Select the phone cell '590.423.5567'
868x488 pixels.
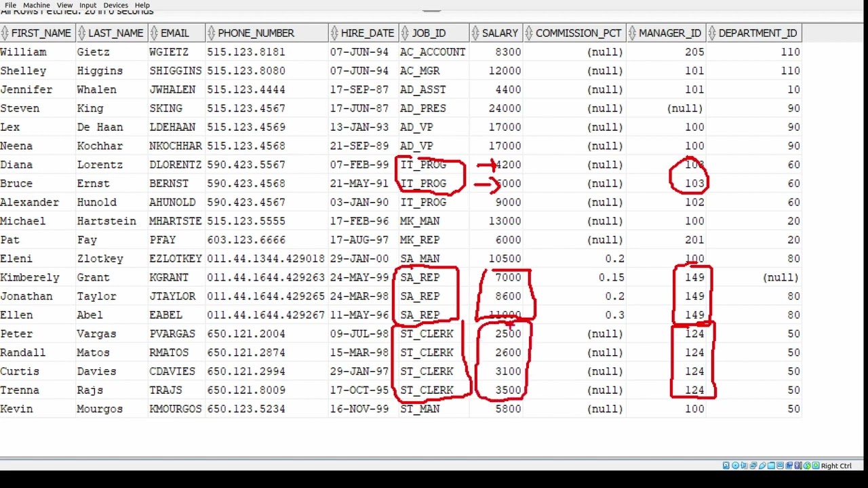(x=246, y=165)
